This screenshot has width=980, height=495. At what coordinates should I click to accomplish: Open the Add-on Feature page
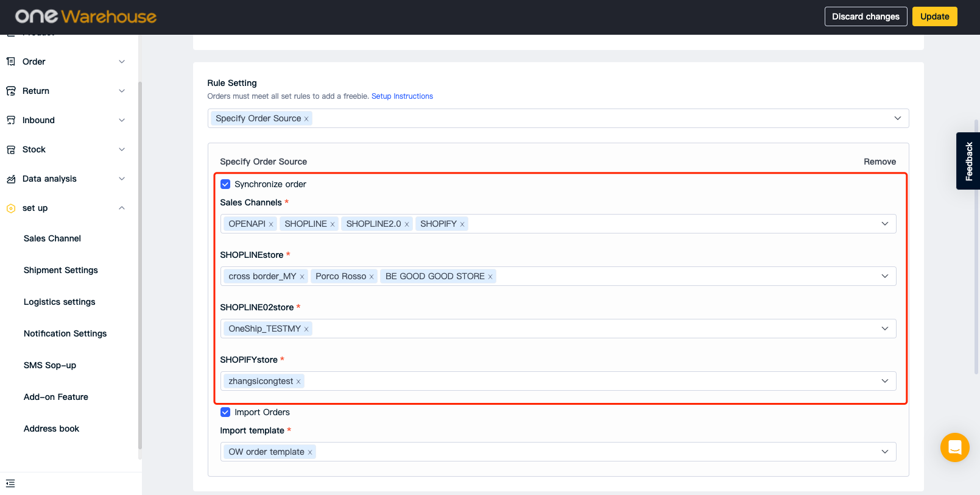point(56,397)
